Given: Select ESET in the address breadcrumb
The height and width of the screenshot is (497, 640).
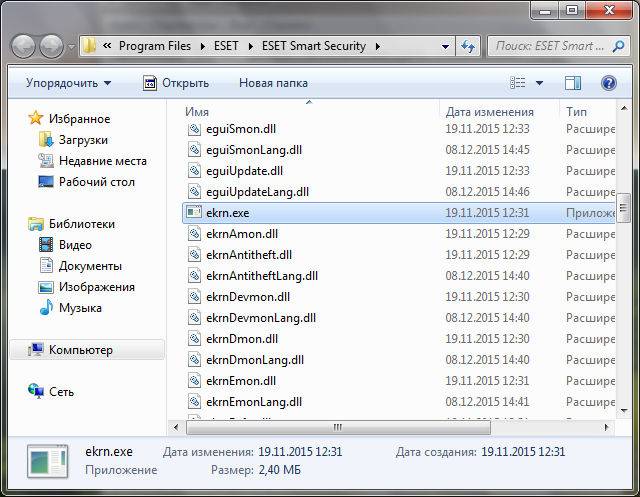Looking at the screenshot, I should click(226, 46).
